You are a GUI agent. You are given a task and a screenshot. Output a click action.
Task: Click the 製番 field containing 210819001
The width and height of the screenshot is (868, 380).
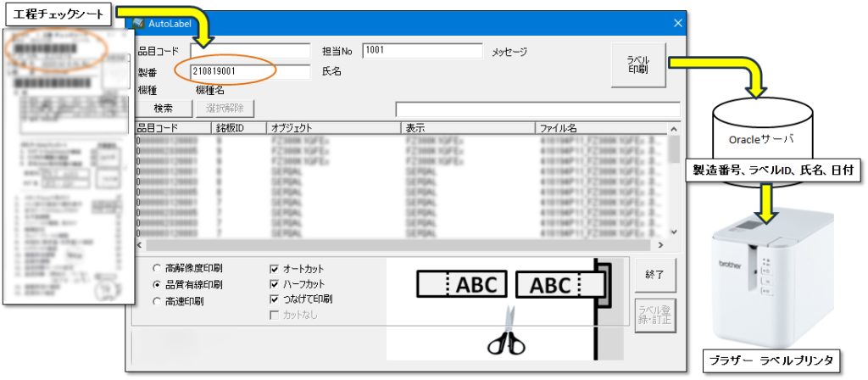[251, 73]
